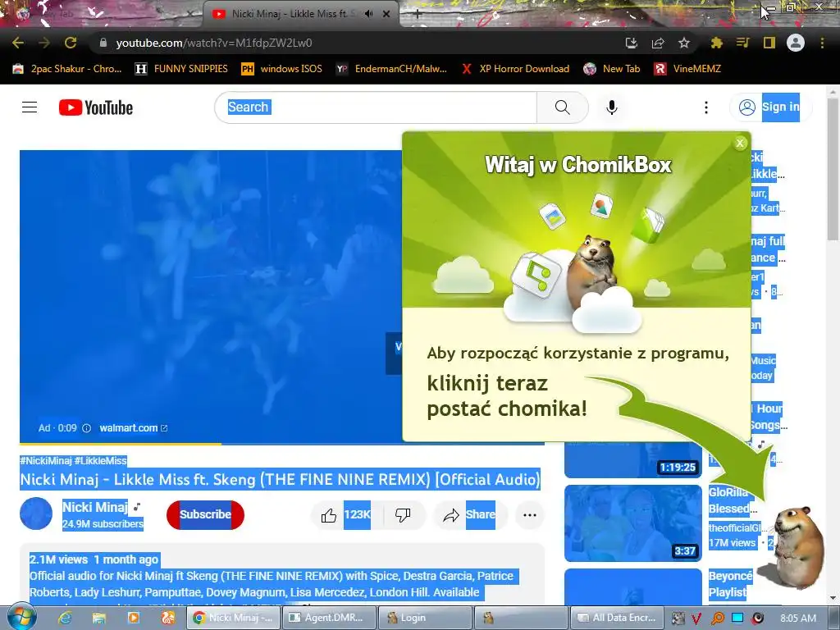Viewport: 840px width, 630px height.
Task: Click the Sign in button
Action: tap(770, 107)
